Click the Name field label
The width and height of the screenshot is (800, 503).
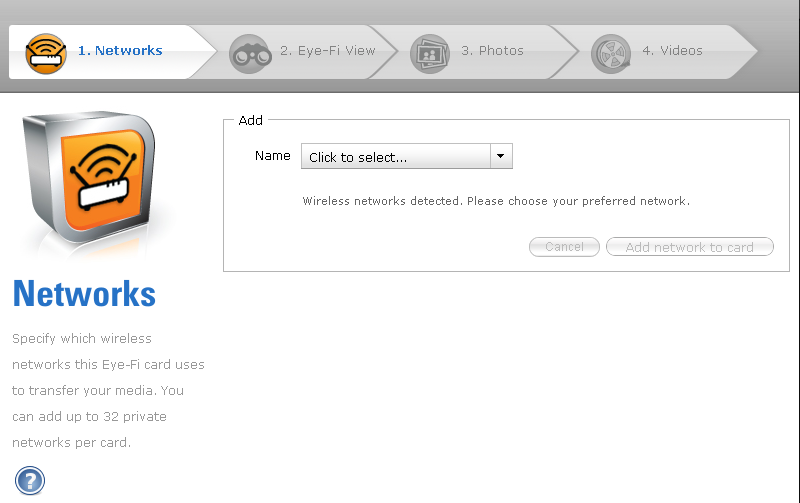272,156
